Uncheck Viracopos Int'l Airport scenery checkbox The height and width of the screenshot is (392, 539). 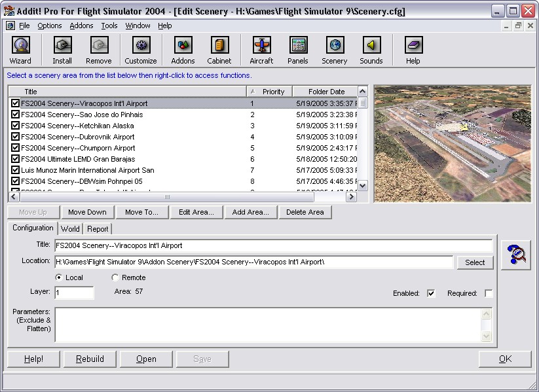pos(15,103)
